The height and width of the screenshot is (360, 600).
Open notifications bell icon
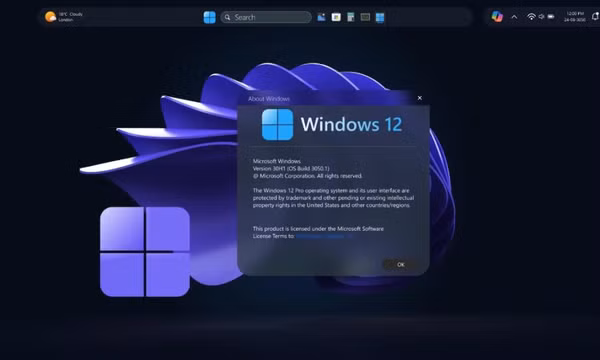point(595,16)
